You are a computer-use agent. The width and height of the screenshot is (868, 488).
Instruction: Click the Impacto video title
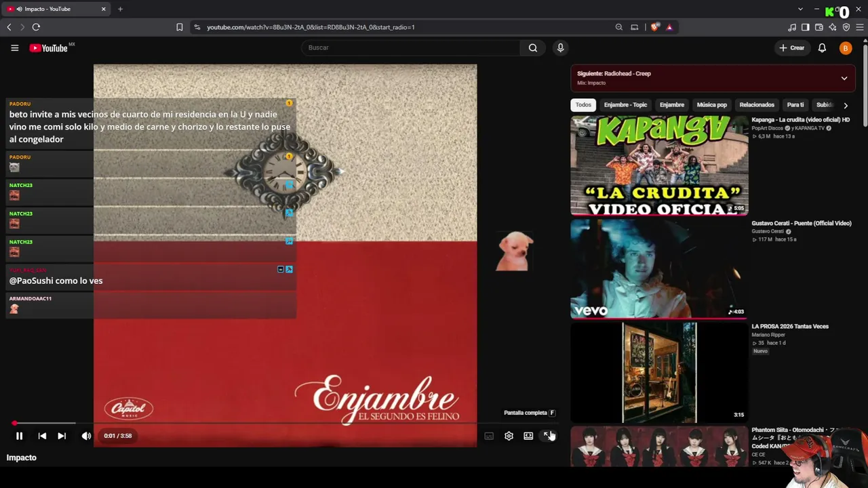pos(22,458)
